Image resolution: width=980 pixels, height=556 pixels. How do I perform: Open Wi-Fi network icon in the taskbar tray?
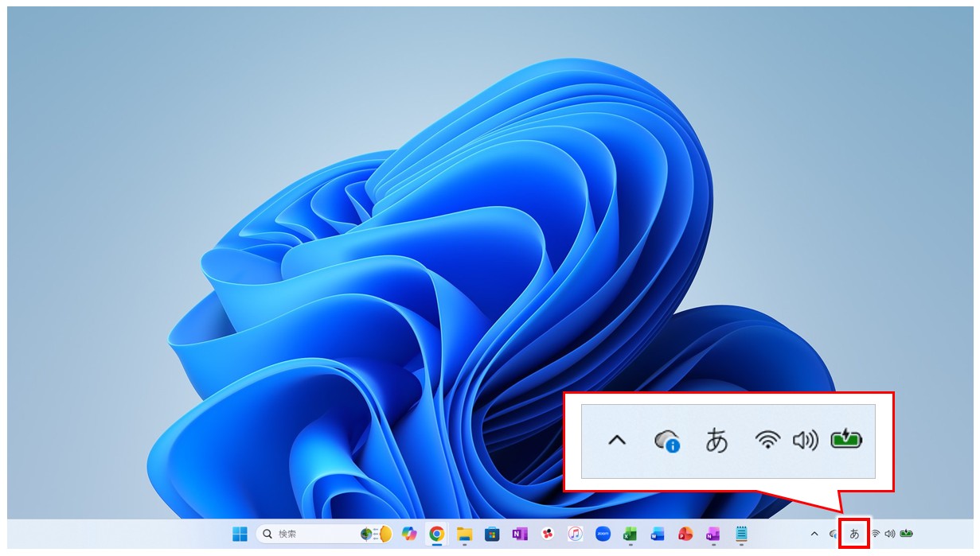(875, 534)
